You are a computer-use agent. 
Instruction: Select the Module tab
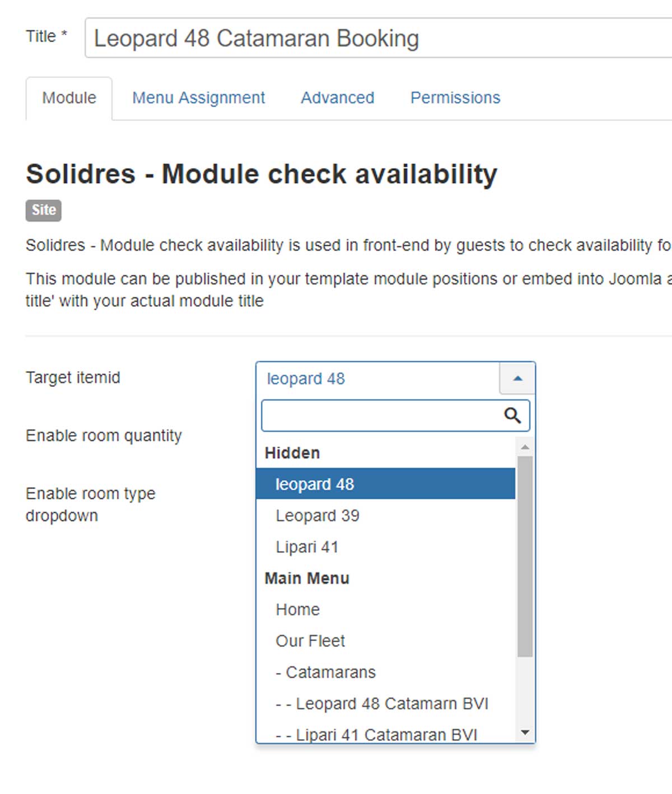tap(69, 98)
